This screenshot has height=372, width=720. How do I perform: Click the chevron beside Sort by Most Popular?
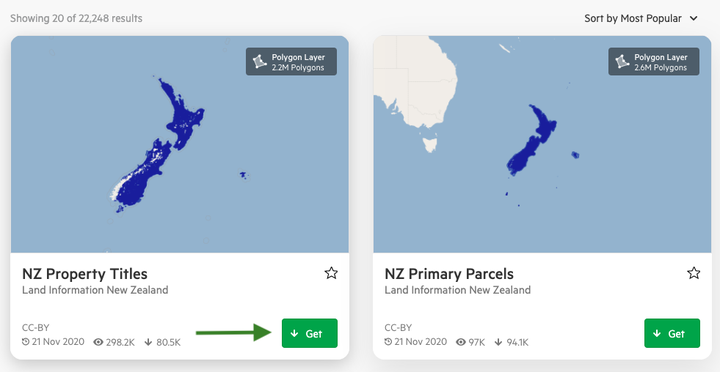[x=694, y=18]
